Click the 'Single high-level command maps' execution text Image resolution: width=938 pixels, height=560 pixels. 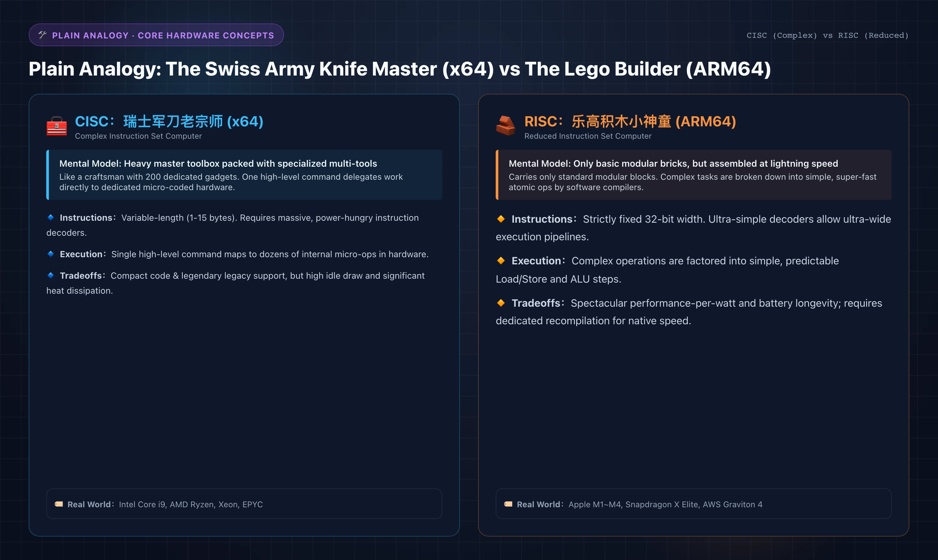270,254
